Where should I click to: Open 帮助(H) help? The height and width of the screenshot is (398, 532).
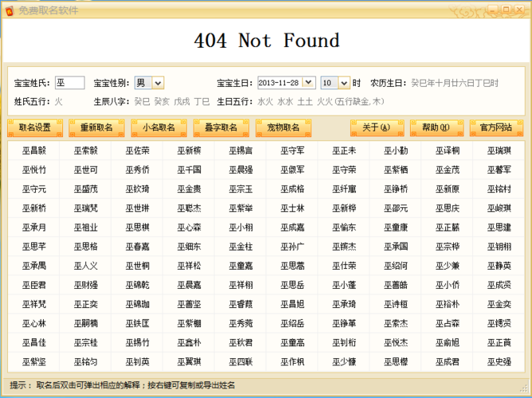tap(436, 128)
